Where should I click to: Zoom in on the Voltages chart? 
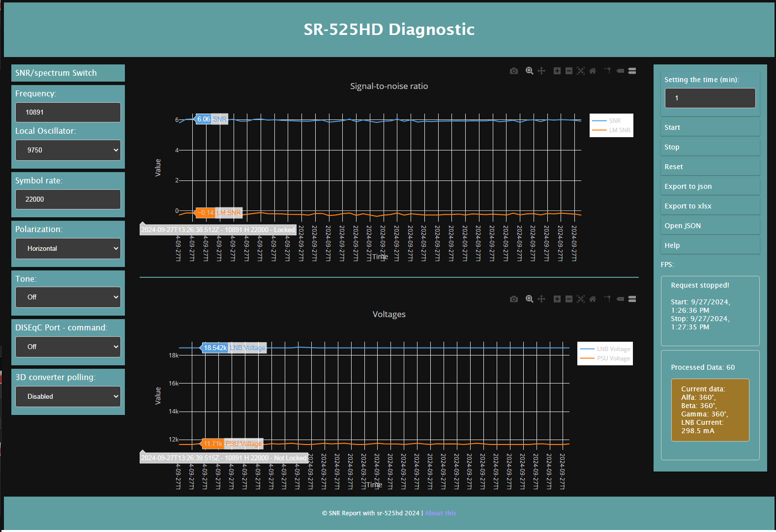click(x=557, y=299)
